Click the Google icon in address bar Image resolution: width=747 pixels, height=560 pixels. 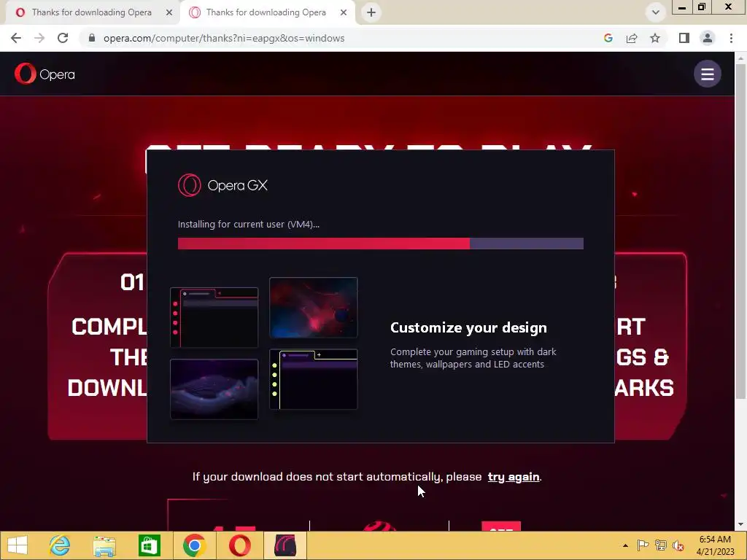pyautogui.click(x=608, y=38)
